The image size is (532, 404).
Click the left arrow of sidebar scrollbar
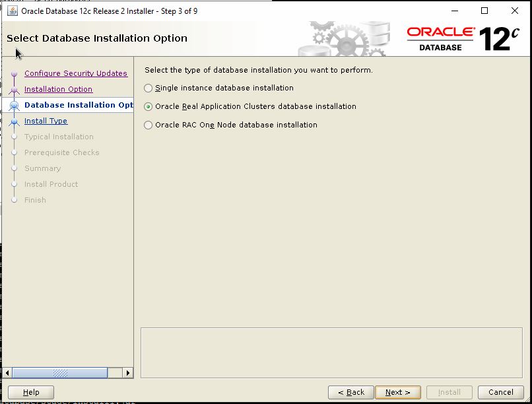point(7,373)
